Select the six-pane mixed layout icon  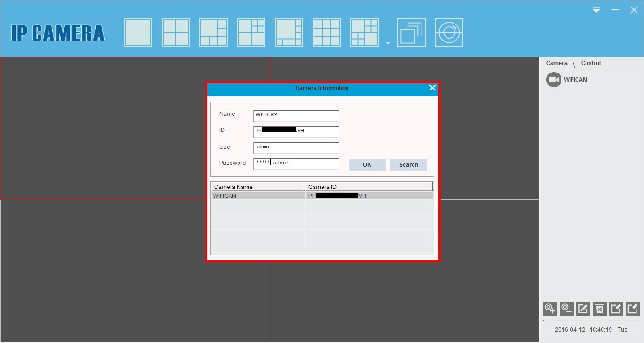(213, 32)
